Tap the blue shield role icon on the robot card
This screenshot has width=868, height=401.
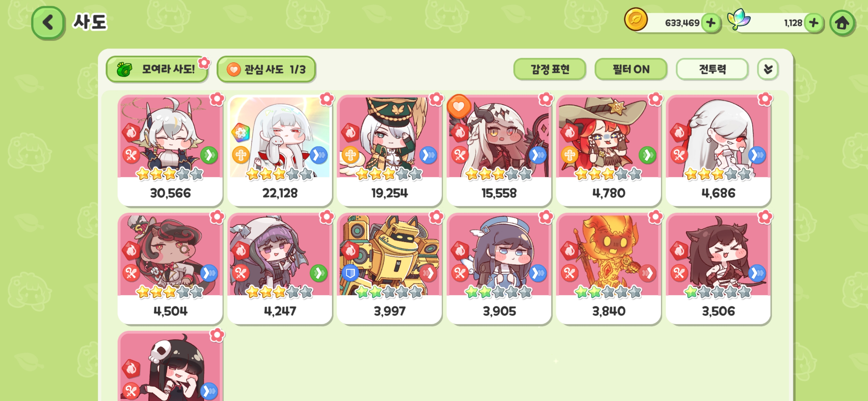coord(350,273)
